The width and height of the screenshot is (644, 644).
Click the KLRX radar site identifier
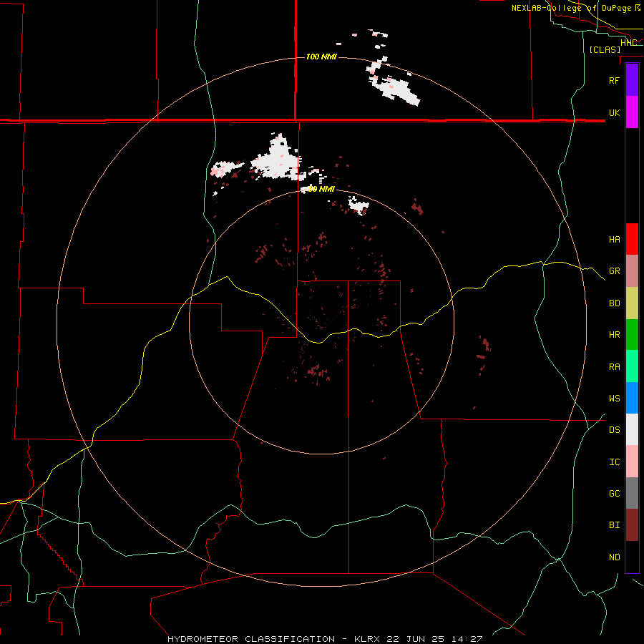pyautogui.click(x=369, y=639)
